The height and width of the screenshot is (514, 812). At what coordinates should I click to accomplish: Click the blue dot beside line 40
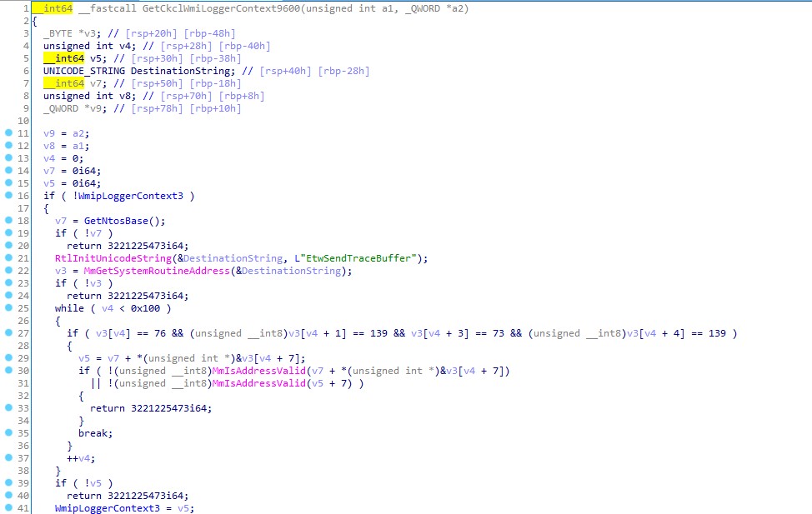[x=8, y=495]
